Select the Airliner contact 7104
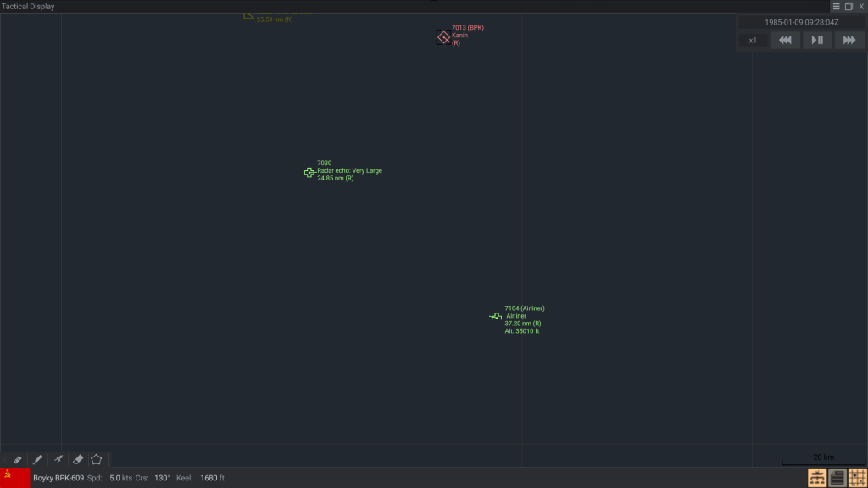 496,316
